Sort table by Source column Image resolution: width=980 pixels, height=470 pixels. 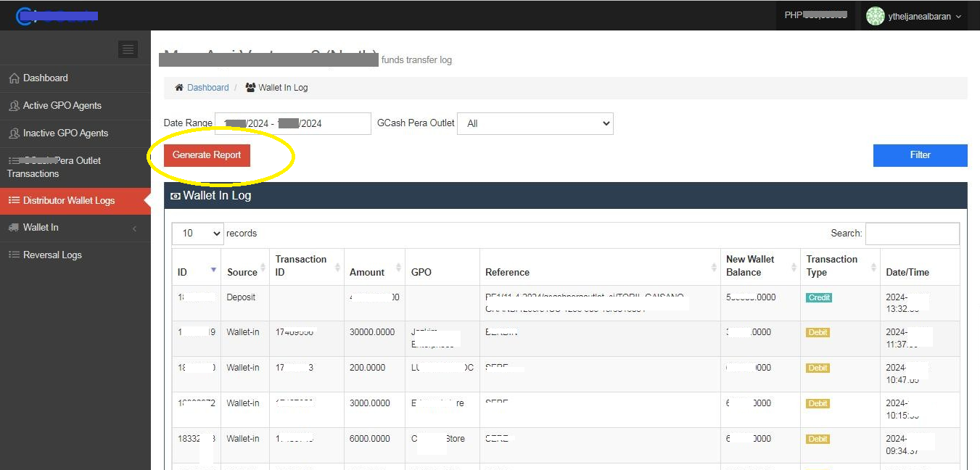coord(245,267)
